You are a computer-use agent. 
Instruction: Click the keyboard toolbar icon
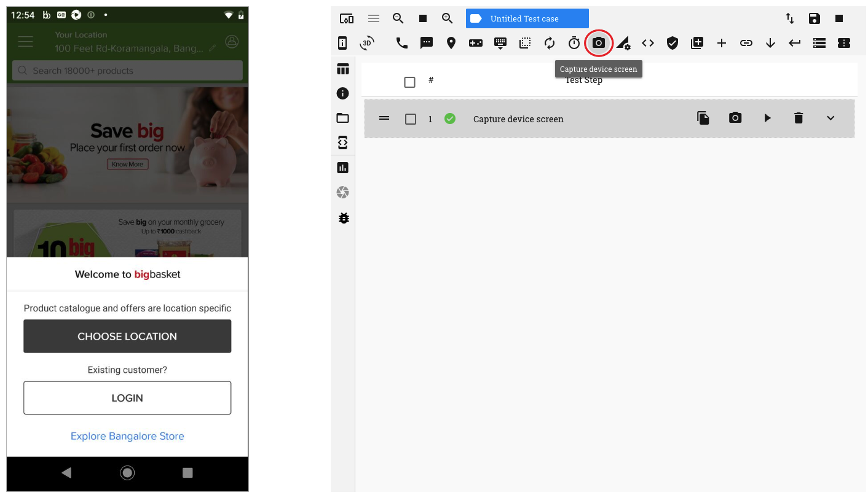coord(500,43)
